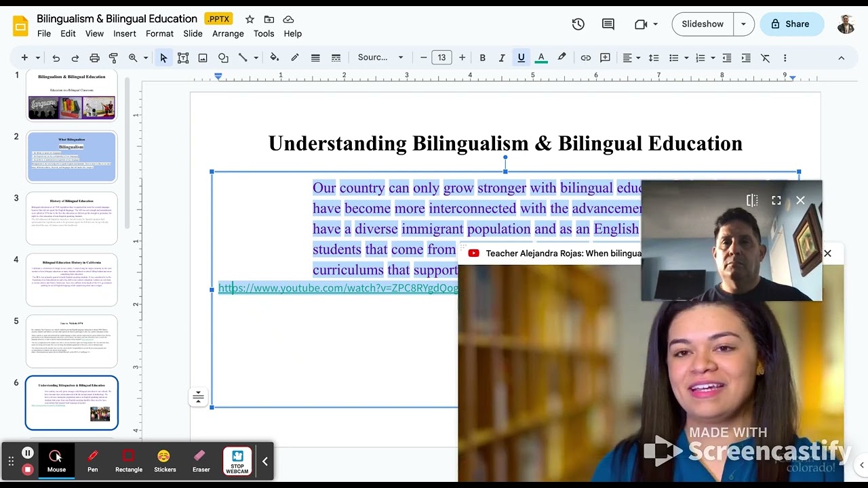Open the Tools menu
This screenshot has height=488, width=868.
[x=264, y=33]
